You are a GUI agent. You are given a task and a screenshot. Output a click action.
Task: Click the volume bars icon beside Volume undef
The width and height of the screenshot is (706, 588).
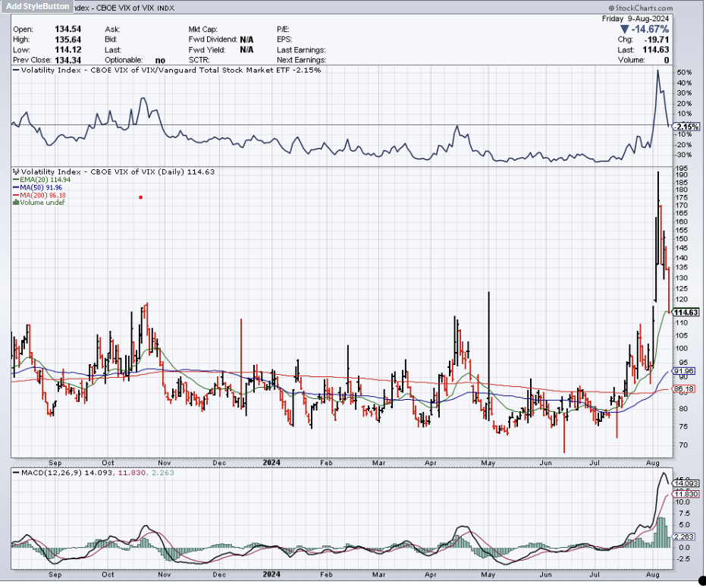point(16,203)
